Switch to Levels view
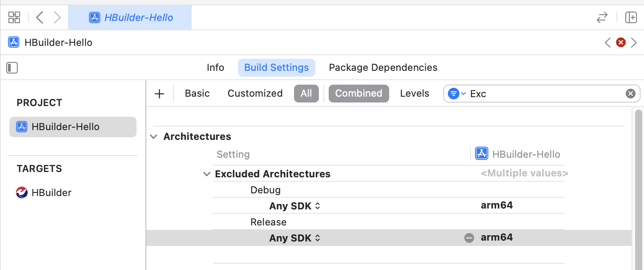Viewport: 644px width, 270px height. pyautogui.click(x=414, y=94)
